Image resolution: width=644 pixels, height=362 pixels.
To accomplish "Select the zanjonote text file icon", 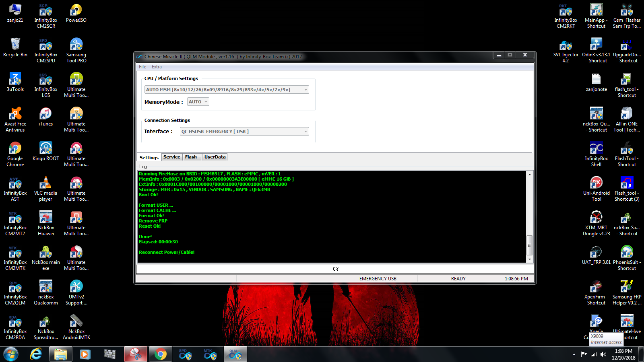I will [x=596, y=82].
